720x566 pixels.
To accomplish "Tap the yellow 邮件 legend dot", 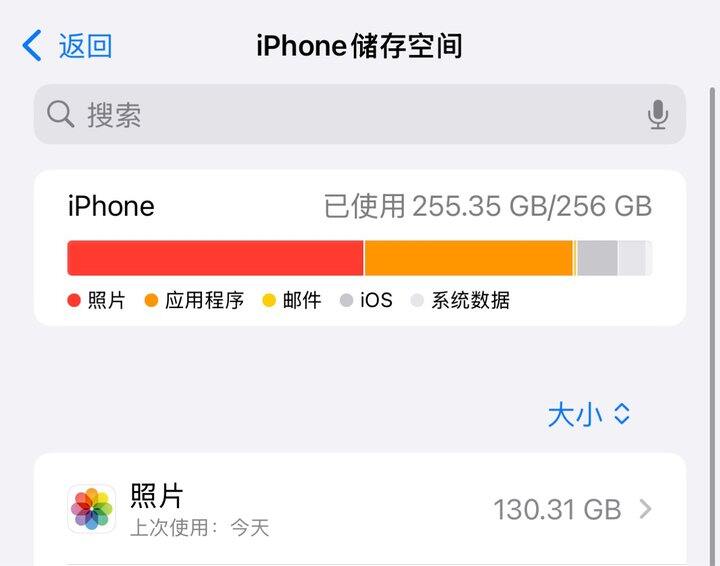I will [x=269, y=301].
